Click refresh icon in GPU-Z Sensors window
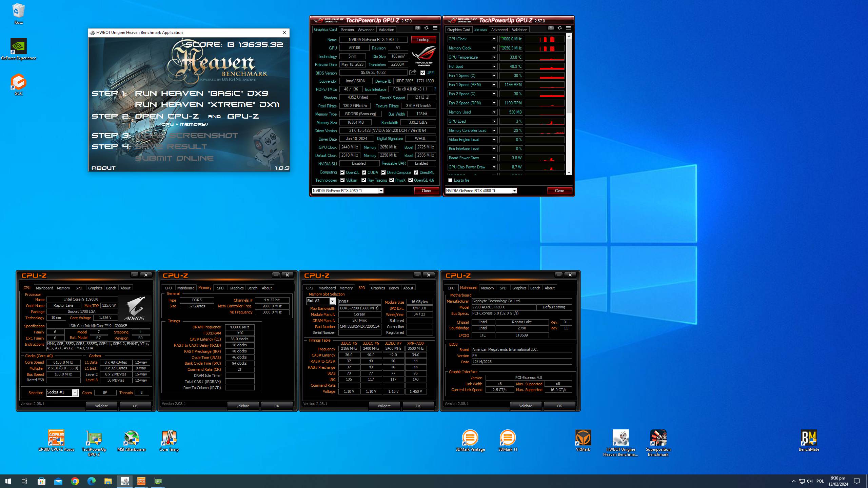Viewport: 868px width, 488px height. (559, 28)
